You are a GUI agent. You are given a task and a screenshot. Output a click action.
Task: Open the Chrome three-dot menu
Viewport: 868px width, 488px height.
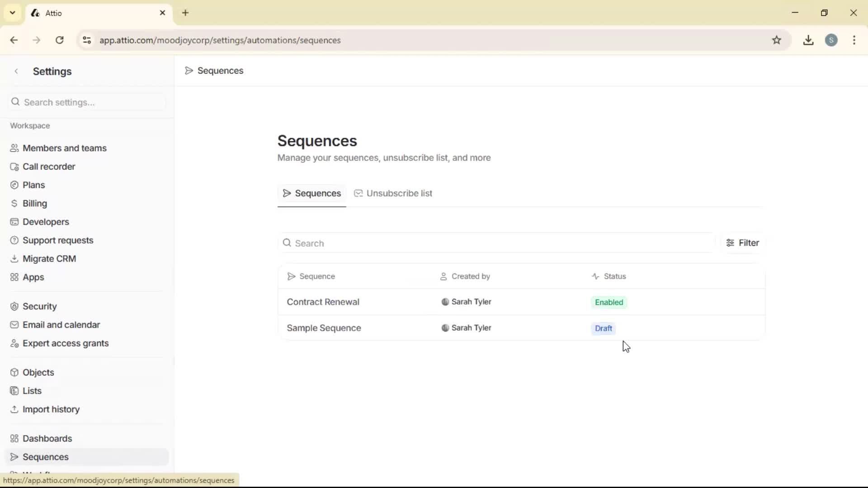click(x=854, y=40)
